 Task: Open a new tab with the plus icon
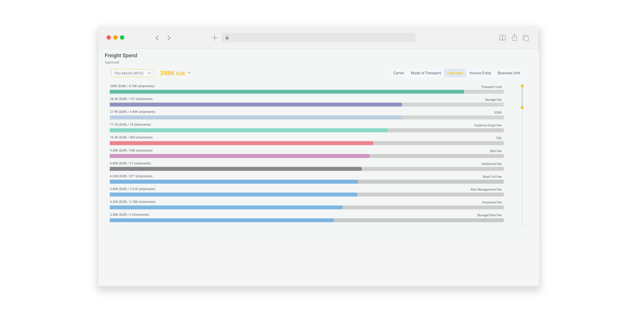tap(215, 38)
